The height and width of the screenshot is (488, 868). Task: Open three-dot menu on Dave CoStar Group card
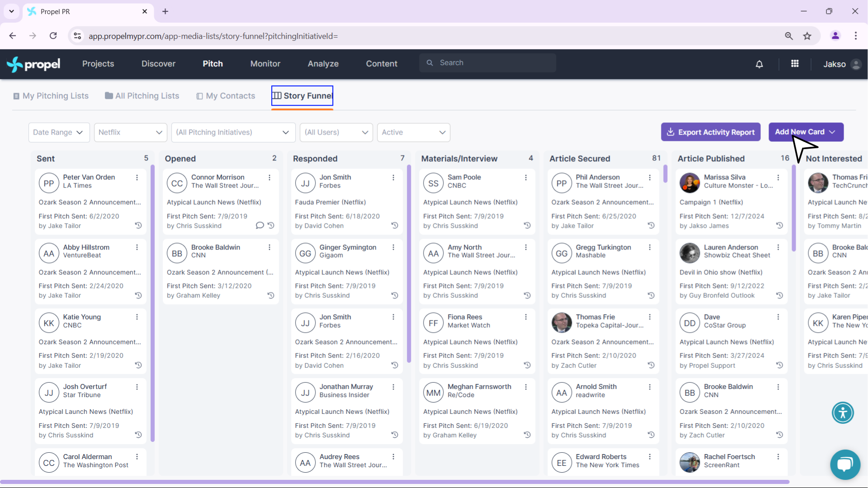[x=778, y=317]
